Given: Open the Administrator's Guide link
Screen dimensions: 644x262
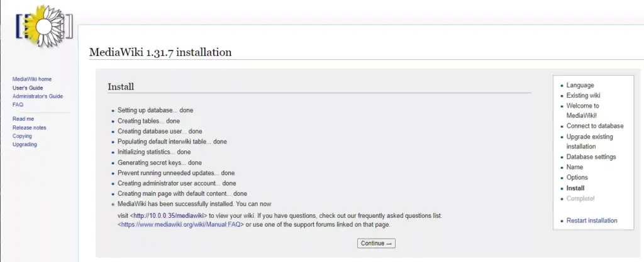Looking at the screenshot, I should [x=38, y=96].
